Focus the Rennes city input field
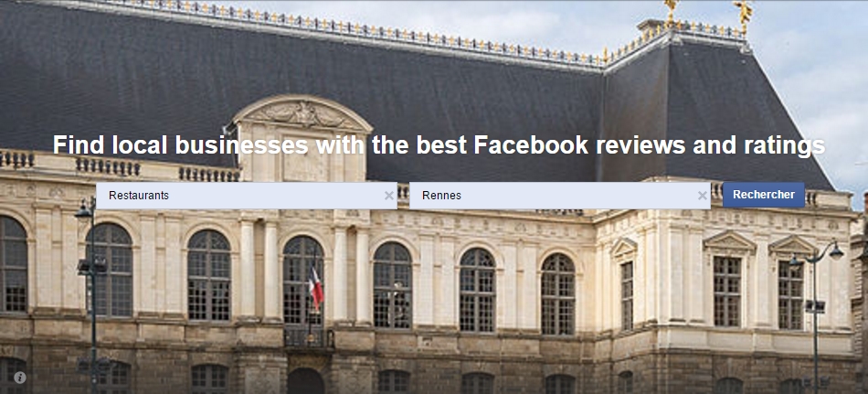Viewport: 868px width, 394px height. pos(560,196)
